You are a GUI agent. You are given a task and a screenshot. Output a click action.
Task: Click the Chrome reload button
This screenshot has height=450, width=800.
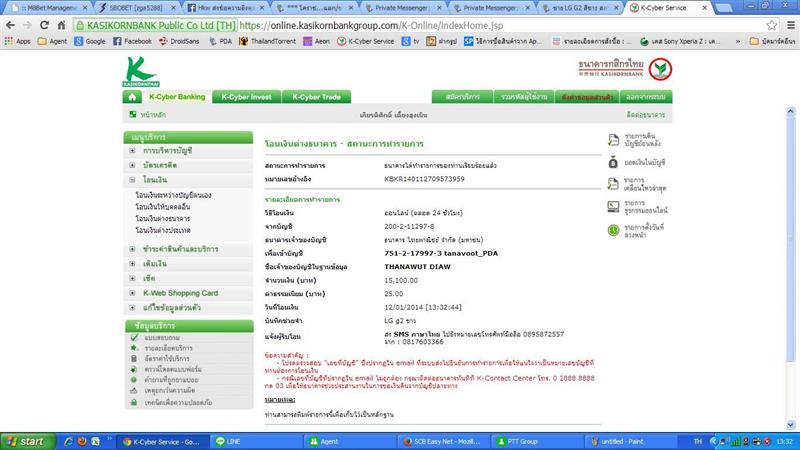click(44, 25)
